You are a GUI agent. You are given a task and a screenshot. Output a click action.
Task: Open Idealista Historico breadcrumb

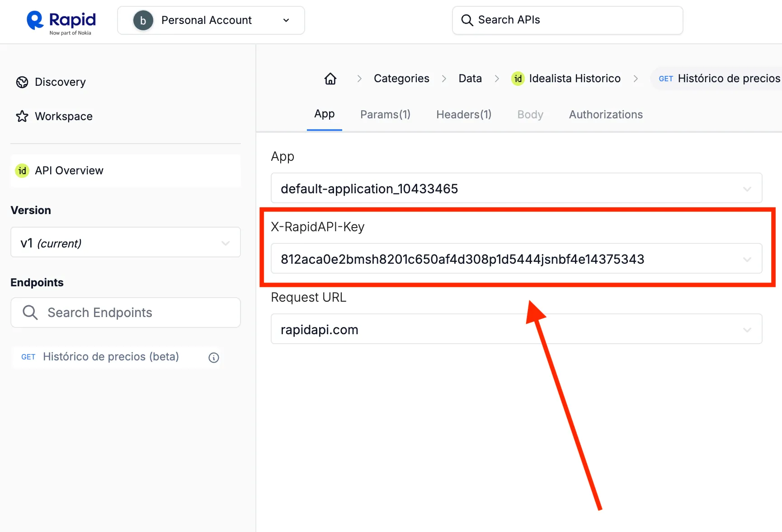point(575,79)
